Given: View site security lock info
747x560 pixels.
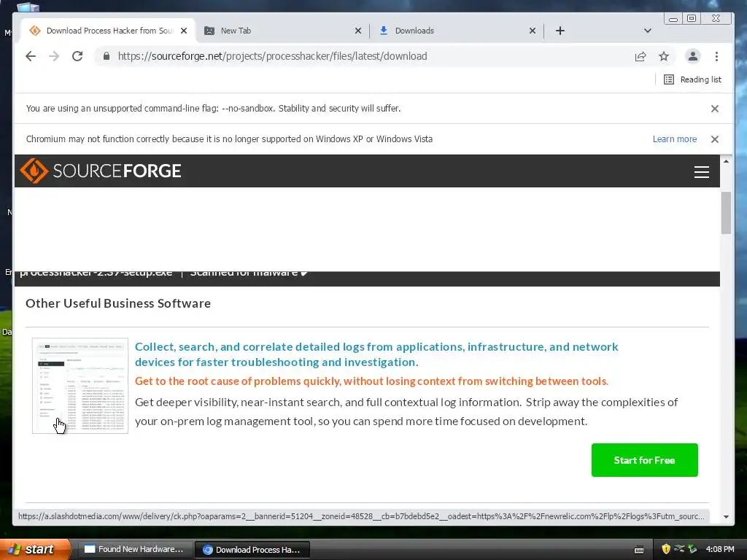Looking at the screenshot, I should pos(107,56).
